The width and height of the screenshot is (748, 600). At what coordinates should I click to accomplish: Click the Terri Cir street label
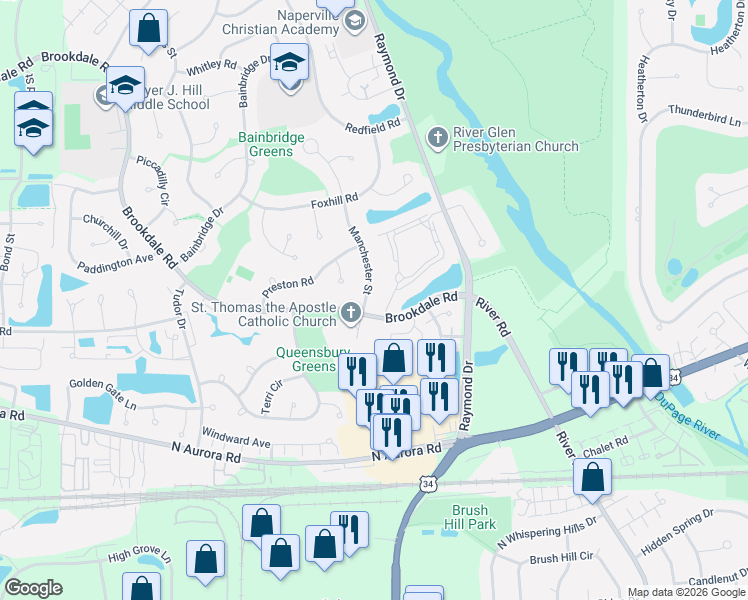pos(272,397)
